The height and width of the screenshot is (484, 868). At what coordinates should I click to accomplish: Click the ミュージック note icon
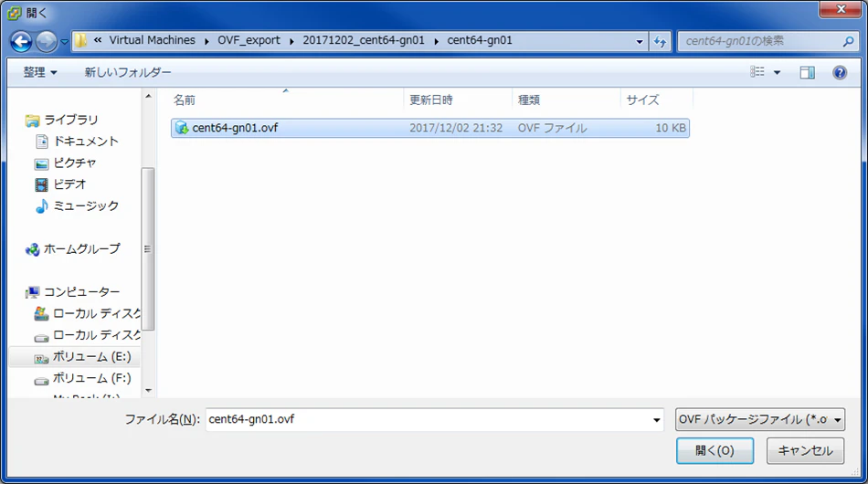pos(41,205)
